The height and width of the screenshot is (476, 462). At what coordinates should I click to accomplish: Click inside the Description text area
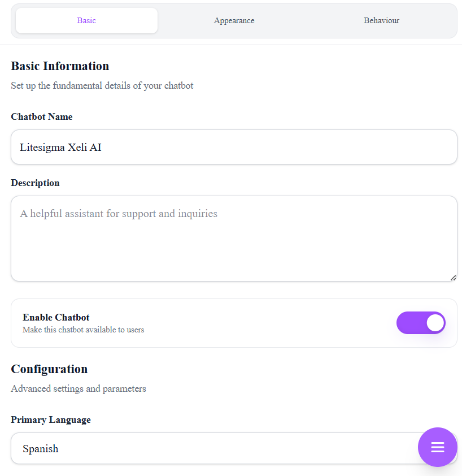tap(234, 238)
